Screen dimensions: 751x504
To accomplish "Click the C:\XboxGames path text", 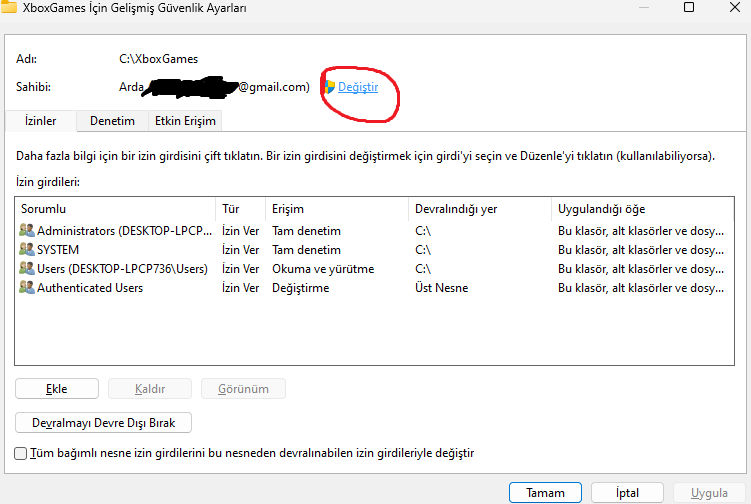I will [159, 59].
